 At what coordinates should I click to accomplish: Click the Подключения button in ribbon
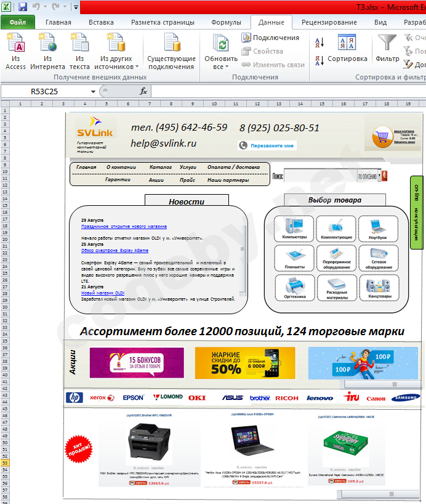click(270, 38)
